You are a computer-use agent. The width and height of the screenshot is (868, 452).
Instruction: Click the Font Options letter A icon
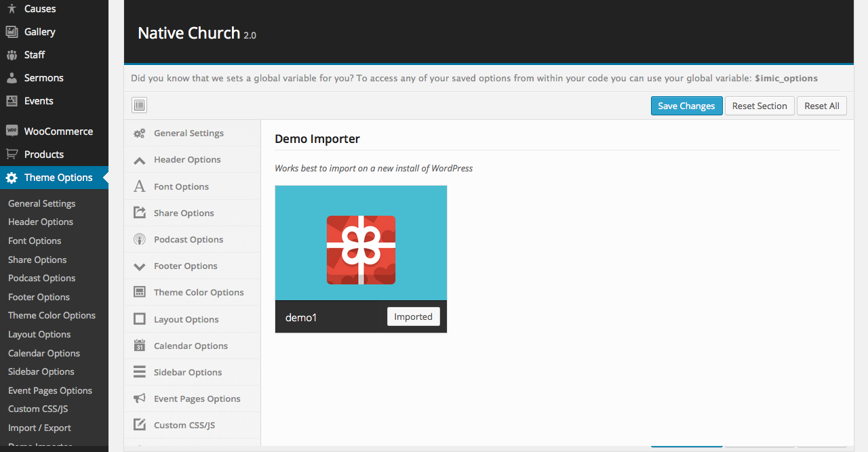click(140, 186)
